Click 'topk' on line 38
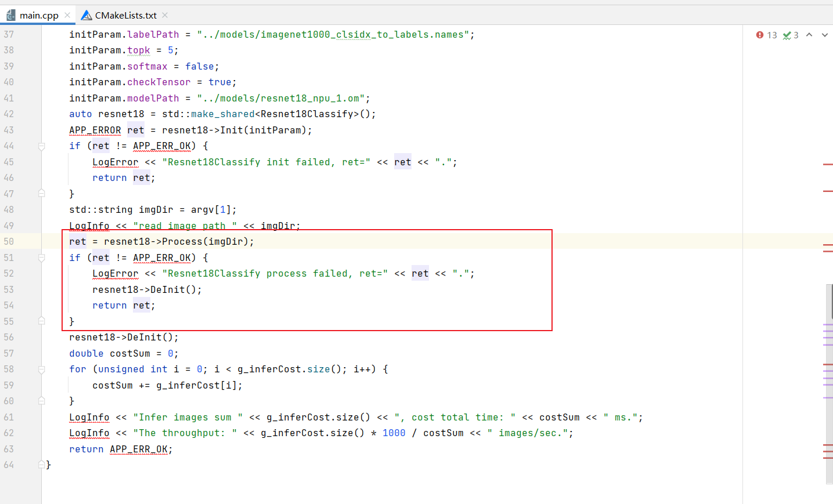The width and height of the screenshot is (833, 504). click(139, 50)
